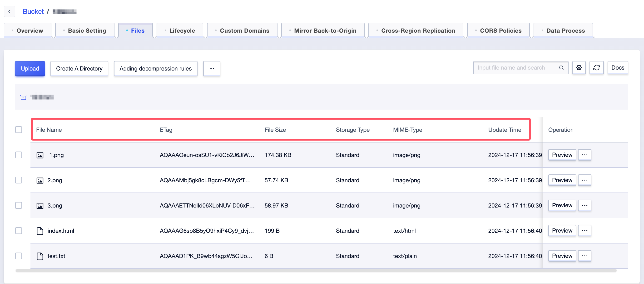Click the File Size column header
Screen dimensions: 644x284
pyautogui.click(x=275, y=130)
